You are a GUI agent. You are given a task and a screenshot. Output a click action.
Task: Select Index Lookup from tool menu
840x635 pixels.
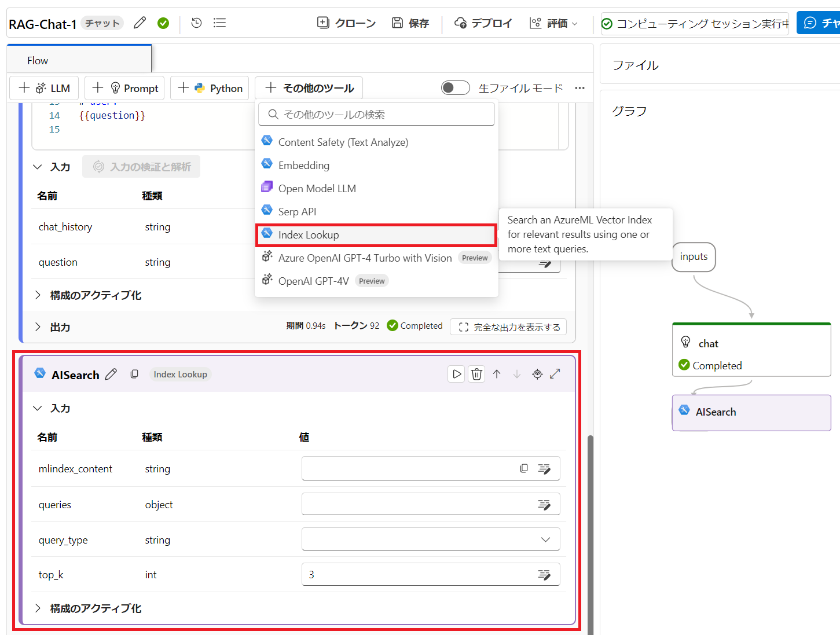[x=376, y=235]
